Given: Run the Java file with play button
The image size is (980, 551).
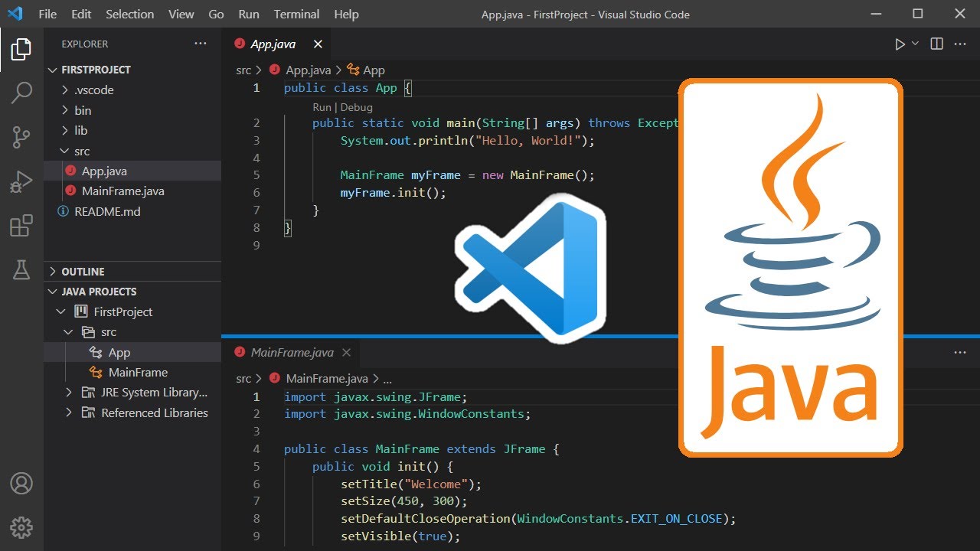Looking at the screenshot, I should 900,44.
